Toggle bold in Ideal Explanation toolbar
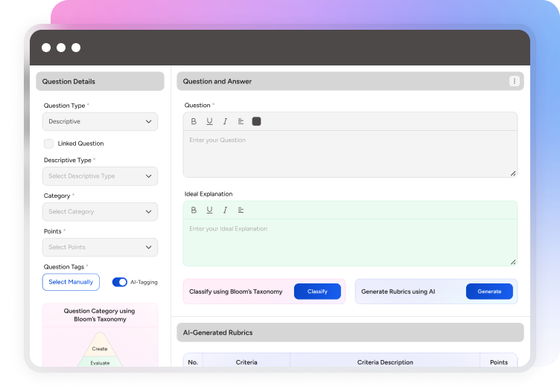The image size is (560, 392). click(194, 210)
